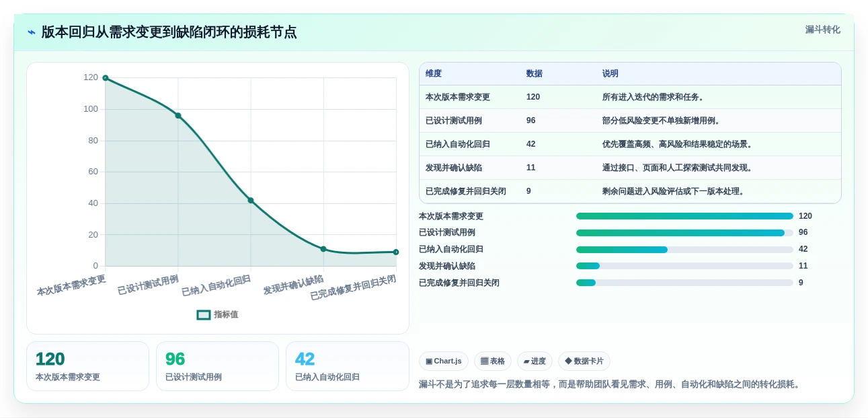Click the 本次版本需求变更 progress bar

pyautogui.click(x=684, y=216)
